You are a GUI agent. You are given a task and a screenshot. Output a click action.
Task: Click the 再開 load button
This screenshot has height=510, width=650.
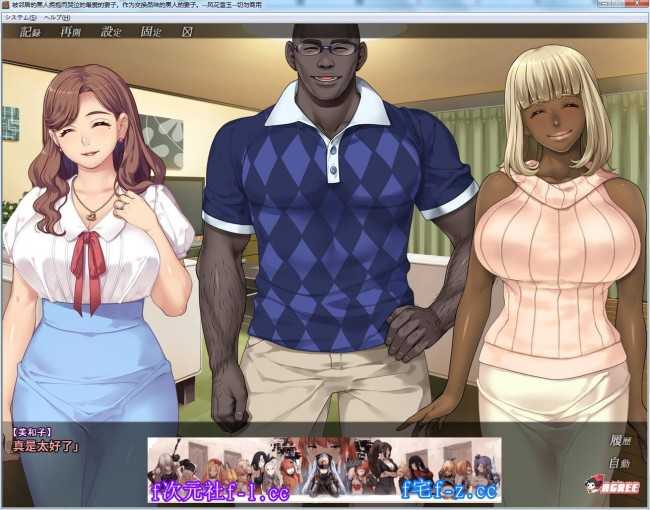[71, 32]
